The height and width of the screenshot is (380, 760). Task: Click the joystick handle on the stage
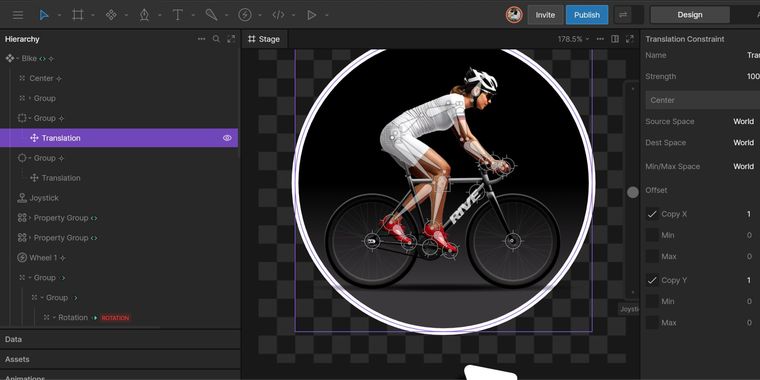633,192
